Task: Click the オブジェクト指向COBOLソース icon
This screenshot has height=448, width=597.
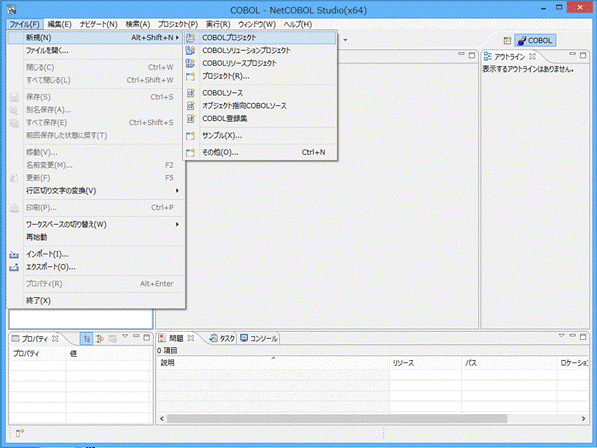Action: [x=190, y=106]
